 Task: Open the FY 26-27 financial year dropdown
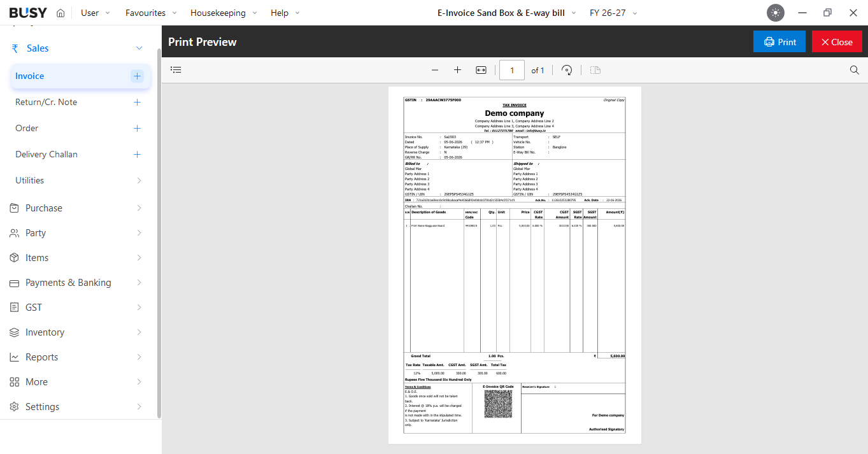(x=614, y=13)
